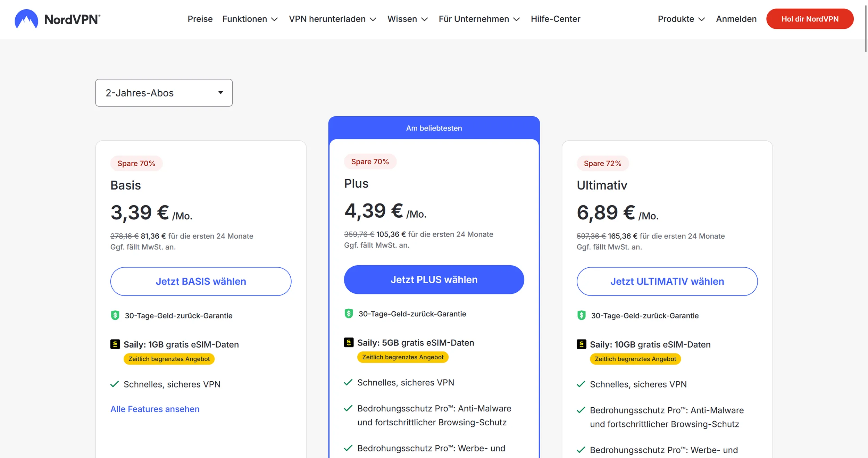Click checkmark beside Schnelles, sicheres VPN in Ultimativ
The height and width of the screenshot is (458, 868).
[x=581, y=384]
